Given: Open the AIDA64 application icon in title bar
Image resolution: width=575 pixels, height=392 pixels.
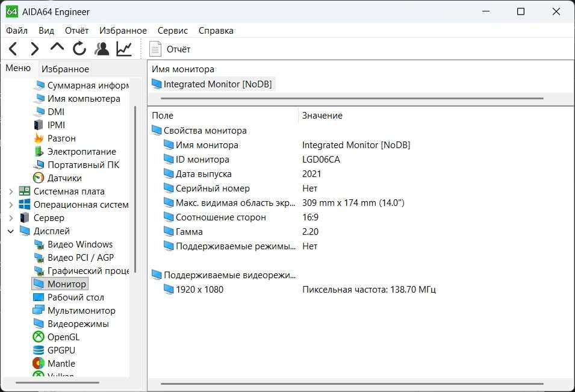Looking at the screenshot, I should tap(11, 11).
